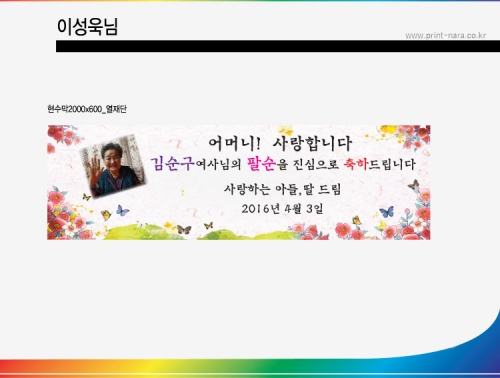Click the purple 김순구 name text

tap(172, 164)
